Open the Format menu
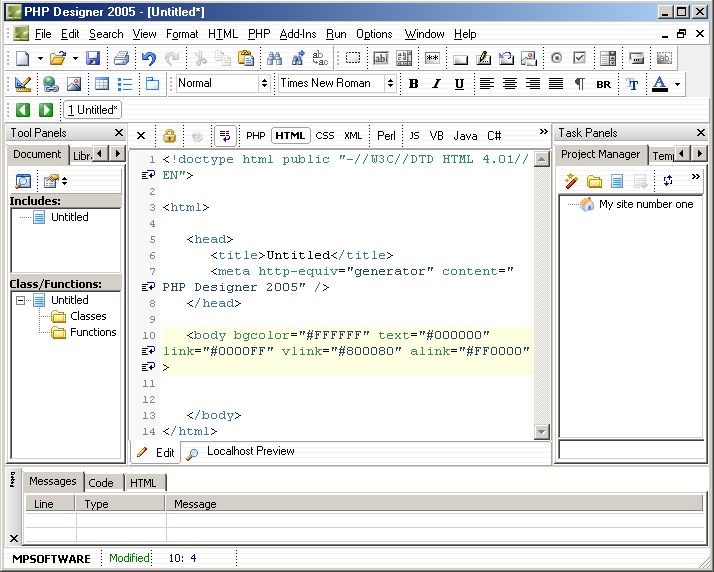 pos(182,34)
